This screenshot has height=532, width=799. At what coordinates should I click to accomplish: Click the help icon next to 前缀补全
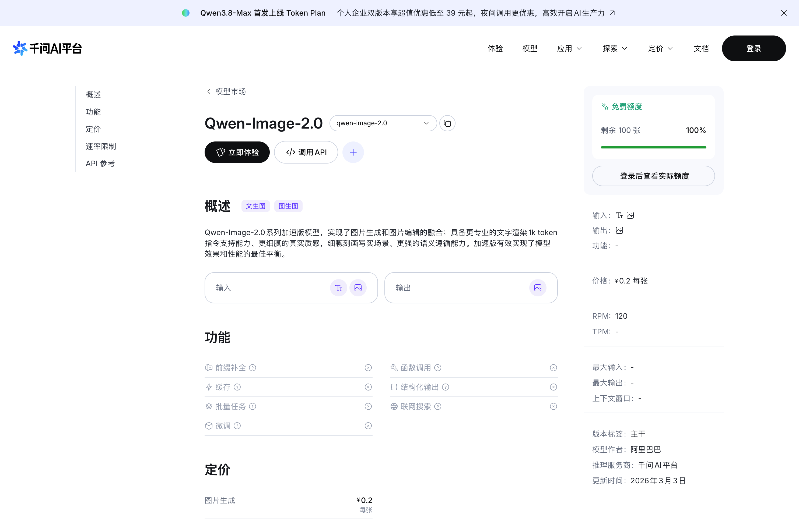(x=252, y=368)
